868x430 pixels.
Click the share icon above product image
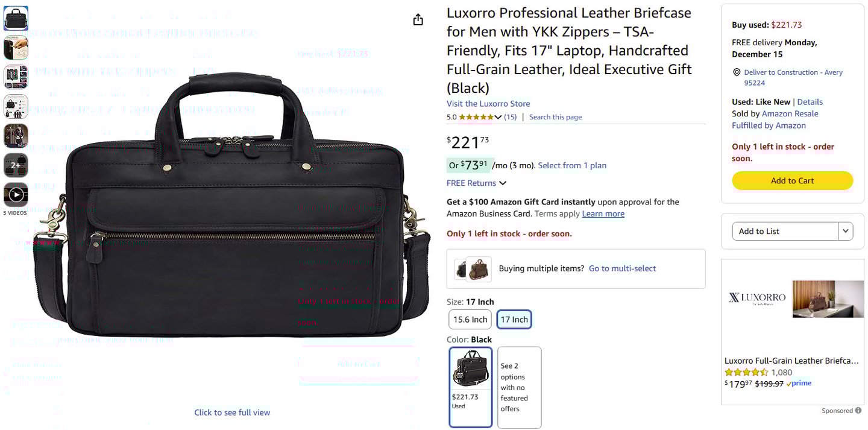[x=418, y=20]
